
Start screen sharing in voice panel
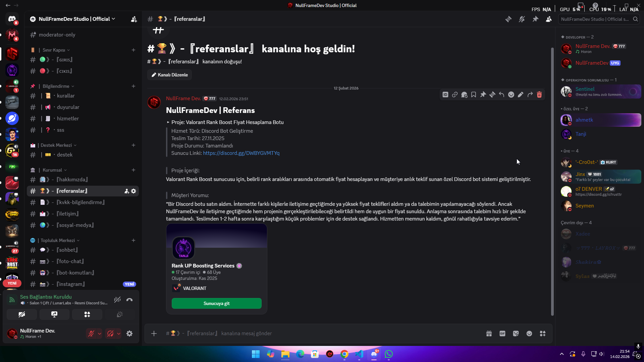(54, 314)
